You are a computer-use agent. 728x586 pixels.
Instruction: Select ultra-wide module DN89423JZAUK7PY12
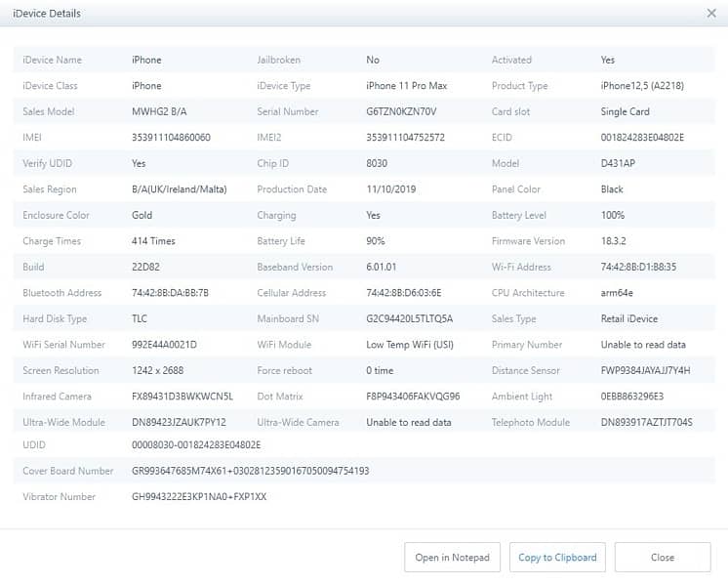(x=179, y=423)
